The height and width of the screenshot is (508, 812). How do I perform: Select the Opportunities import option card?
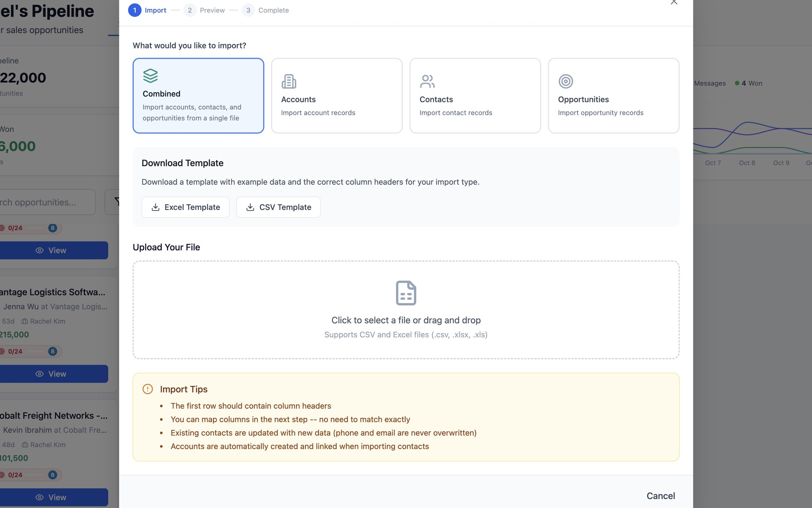613,96
